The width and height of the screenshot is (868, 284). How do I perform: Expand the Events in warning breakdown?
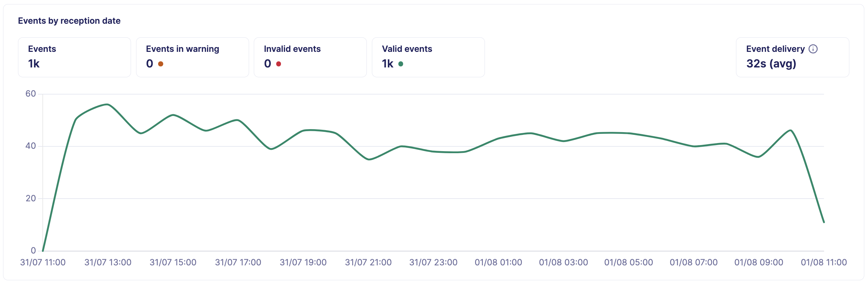(192, 57)
